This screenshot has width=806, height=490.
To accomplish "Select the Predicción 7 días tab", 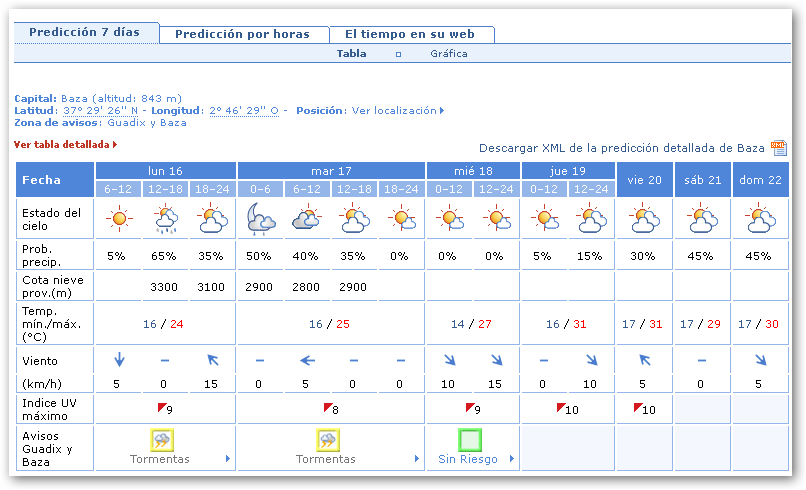I will [x=84, y=32].
